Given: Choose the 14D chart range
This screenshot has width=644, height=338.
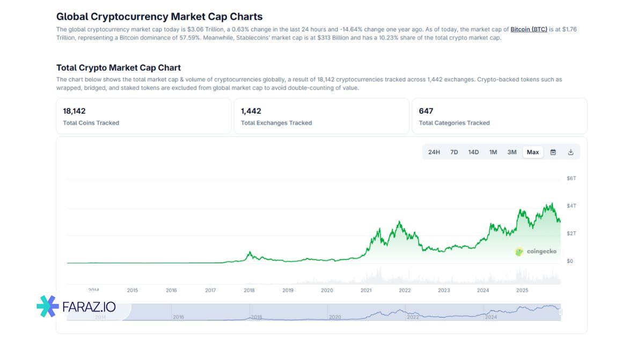Looking at the screenshot, I should pos(473,152).
